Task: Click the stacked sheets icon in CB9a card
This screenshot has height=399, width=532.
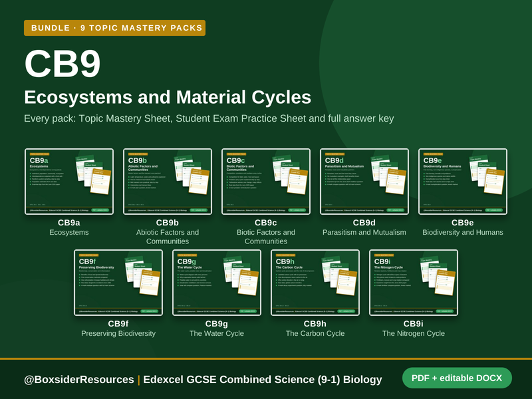Action: [x=93, y=175]
